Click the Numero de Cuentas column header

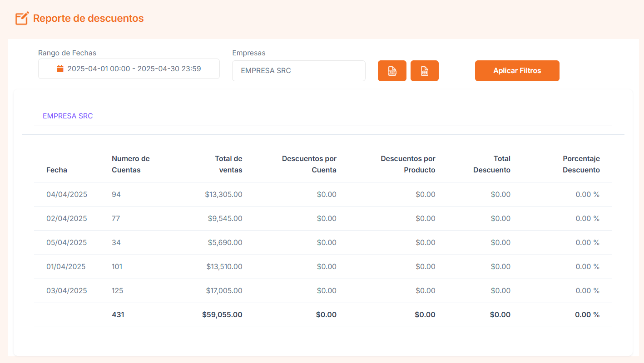(x=131, y=164)
